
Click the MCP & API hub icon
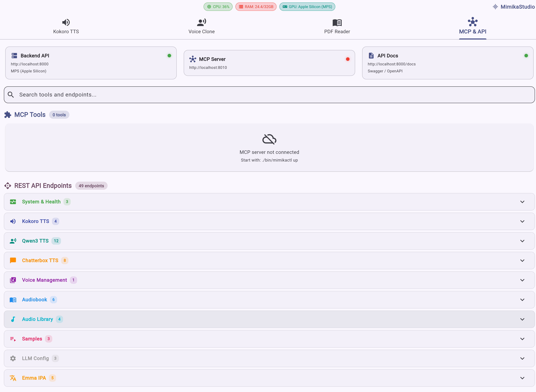click(472, 22)
